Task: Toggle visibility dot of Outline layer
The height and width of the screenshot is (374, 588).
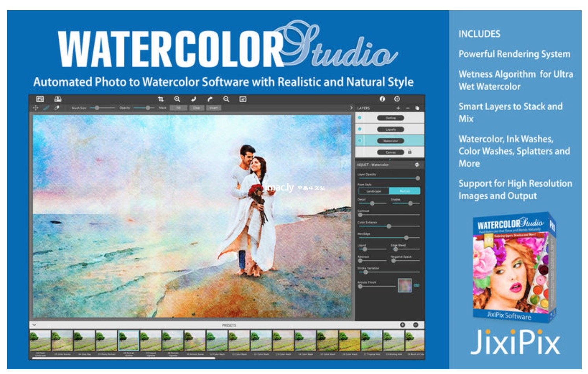Action: [360, 118]
